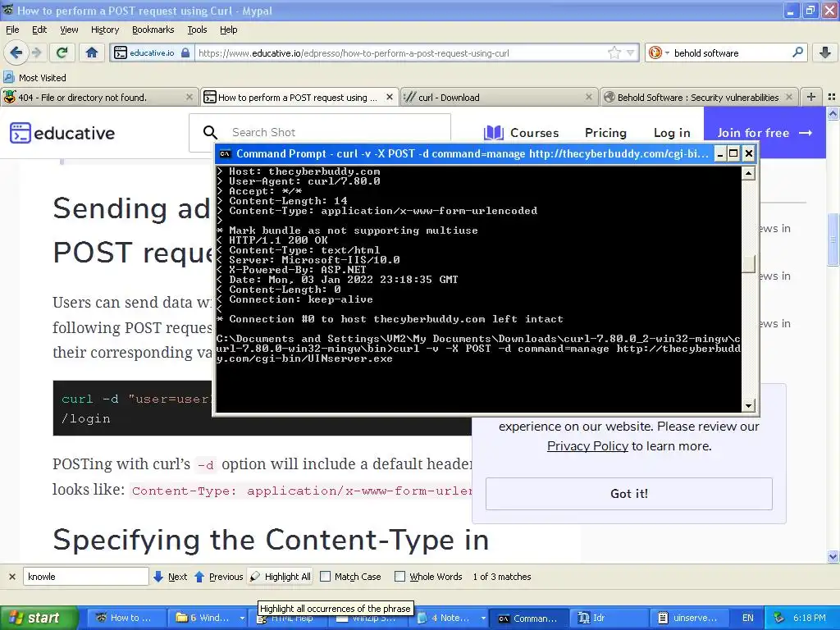Open a new tab with plus button
Screen dimensions: 840x630
811,97
